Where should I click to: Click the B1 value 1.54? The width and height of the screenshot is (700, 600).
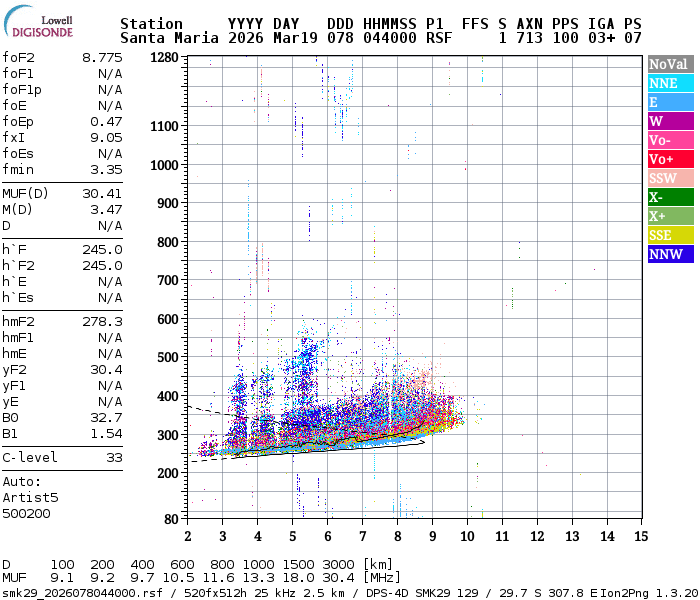point(106,434)
